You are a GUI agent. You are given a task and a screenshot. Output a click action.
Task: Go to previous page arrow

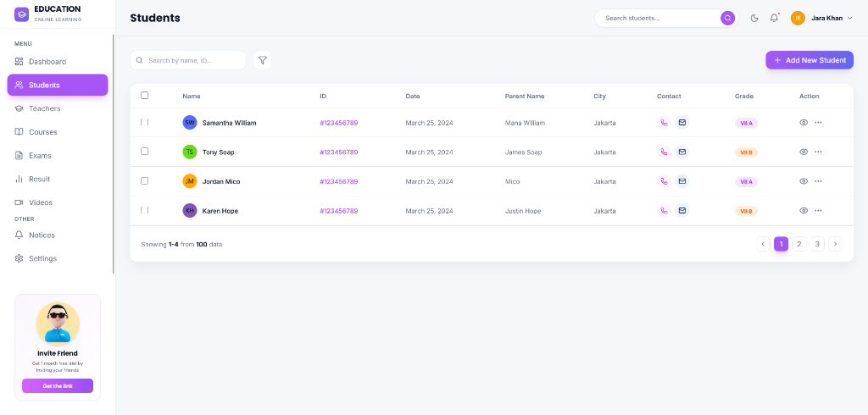pos(763,244)
